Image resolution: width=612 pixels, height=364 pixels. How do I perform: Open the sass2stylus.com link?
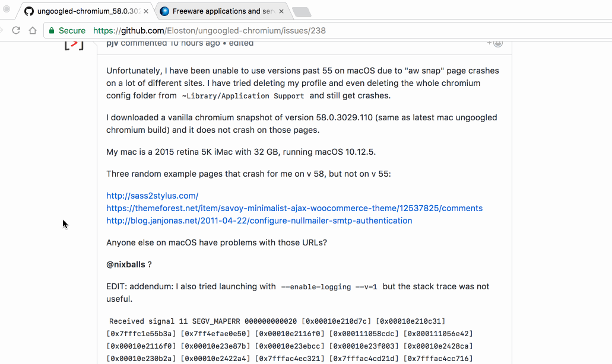tap(152, 196)
